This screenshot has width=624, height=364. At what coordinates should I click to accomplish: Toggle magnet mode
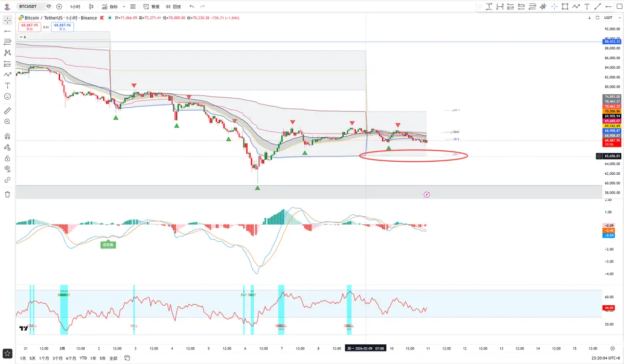pyautogui.click(x=7, y=136)
